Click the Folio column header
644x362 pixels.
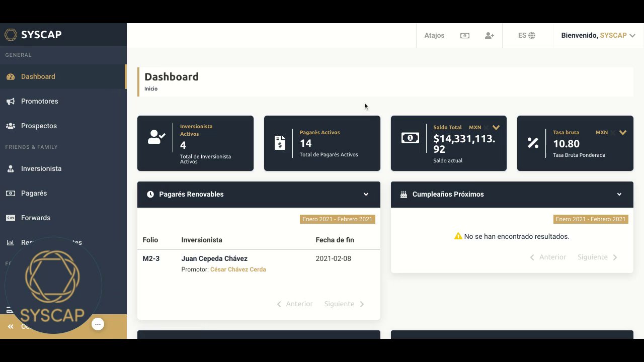[x=150, y=240]
